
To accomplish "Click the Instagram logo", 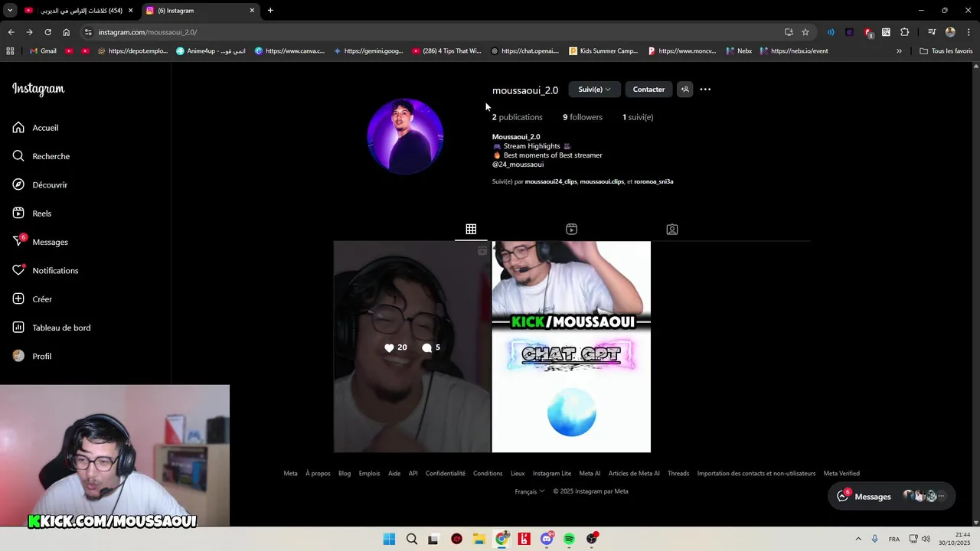I will (38, 89).
